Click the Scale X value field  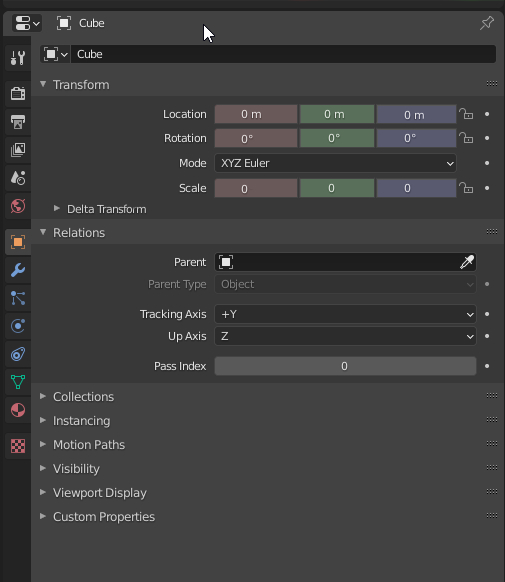256,188
